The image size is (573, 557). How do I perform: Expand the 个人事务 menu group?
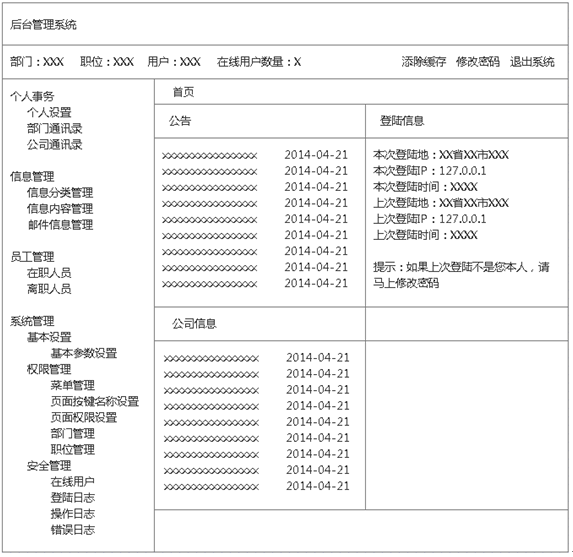pyautogui.click(x=32, y=96)
